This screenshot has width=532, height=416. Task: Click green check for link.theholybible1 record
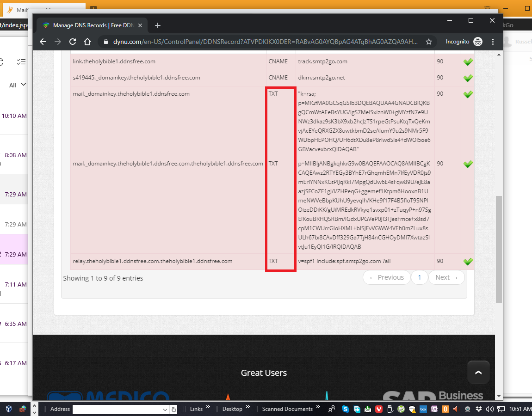click(x=468, y=62)
